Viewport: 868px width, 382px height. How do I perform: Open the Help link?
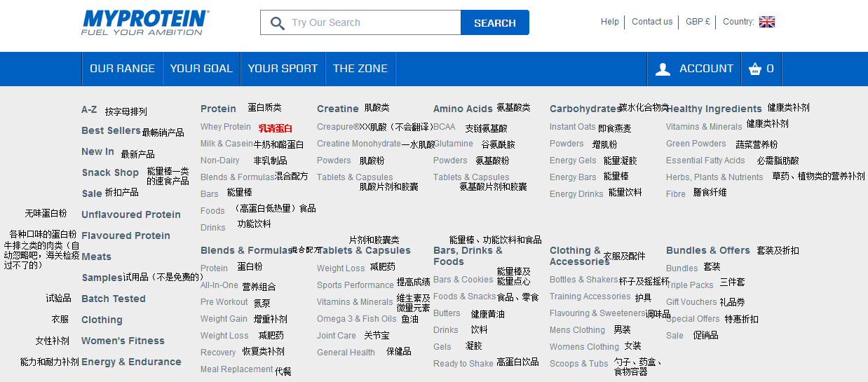[x=610, y=22]
